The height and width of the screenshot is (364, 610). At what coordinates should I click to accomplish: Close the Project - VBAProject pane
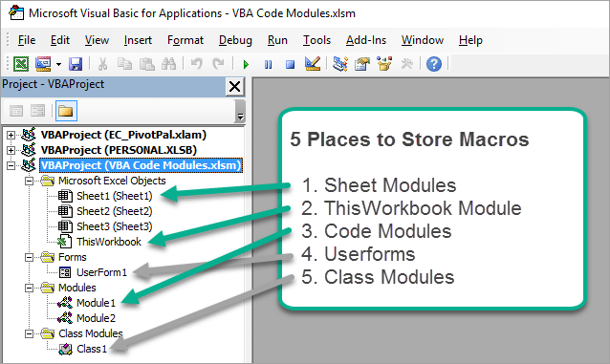[235, 86]
